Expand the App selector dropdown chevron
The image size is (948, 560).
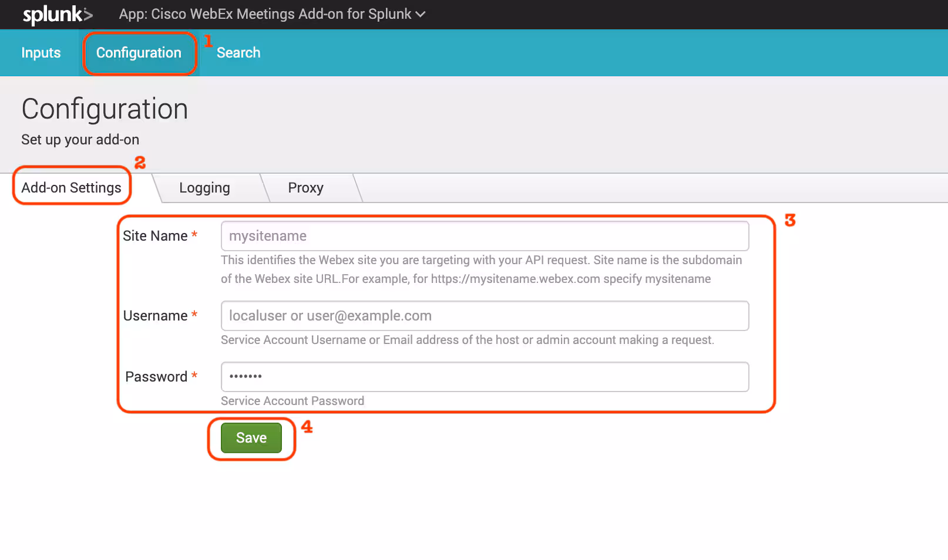[x=420, y=15]
